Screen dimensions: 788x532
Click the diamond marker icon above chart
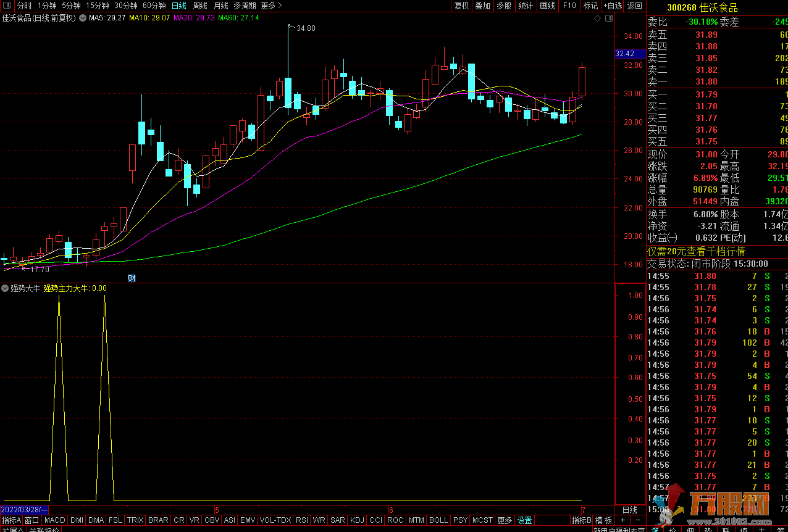597,19
